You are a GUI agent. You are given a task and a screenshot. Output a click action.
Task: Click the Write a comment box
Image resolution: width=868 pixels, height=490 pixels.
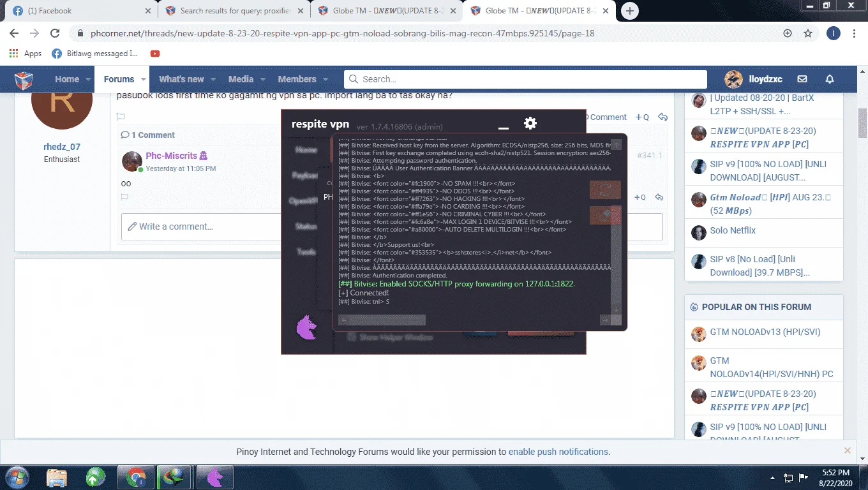tap(392, 226)
